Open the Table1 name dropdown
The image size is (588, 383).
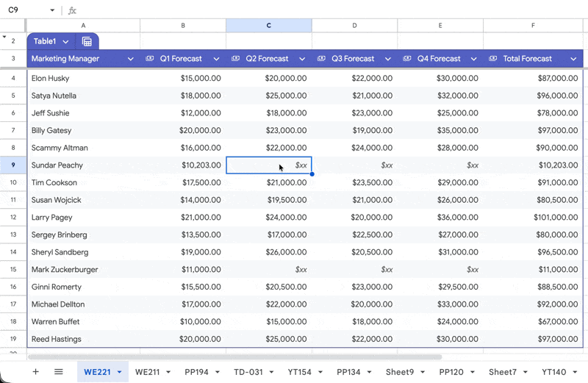pos(65,42)
